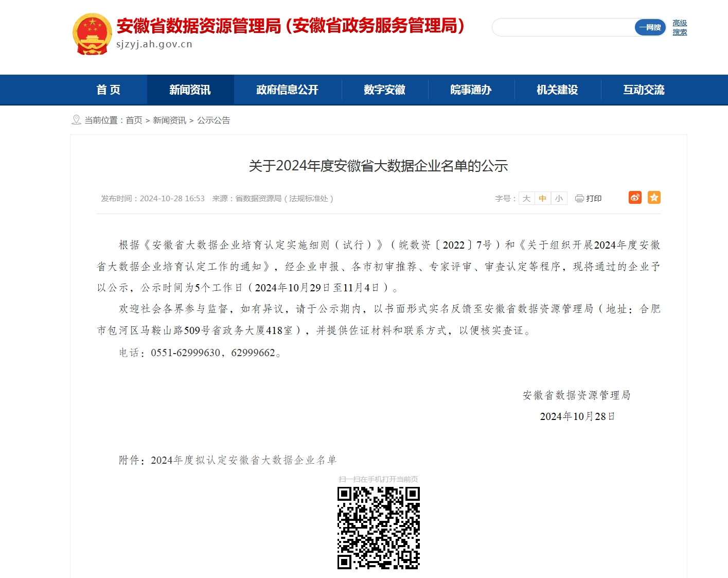The width and height of the screenshot is (728, 578).
Task: Share the article to Weibo
Action: pos(634,197)
